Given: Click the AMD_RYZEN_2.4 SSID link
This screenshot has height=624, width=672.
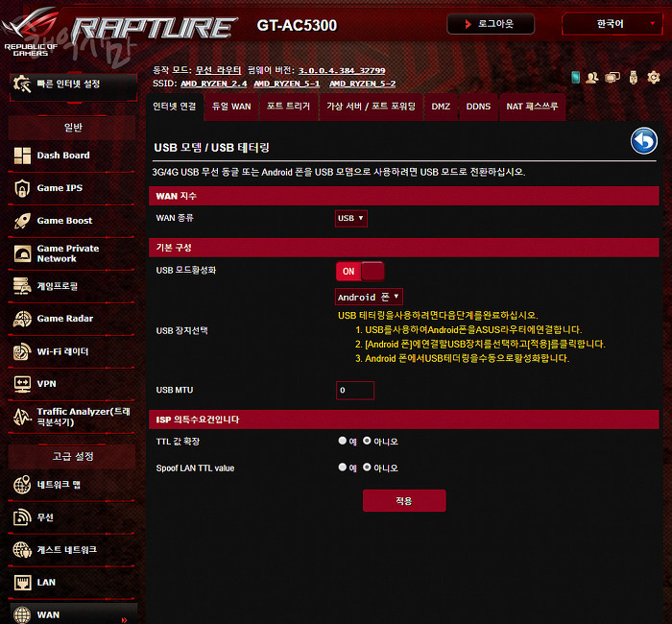Looking at the screenshot, I should tap(213, 84).
